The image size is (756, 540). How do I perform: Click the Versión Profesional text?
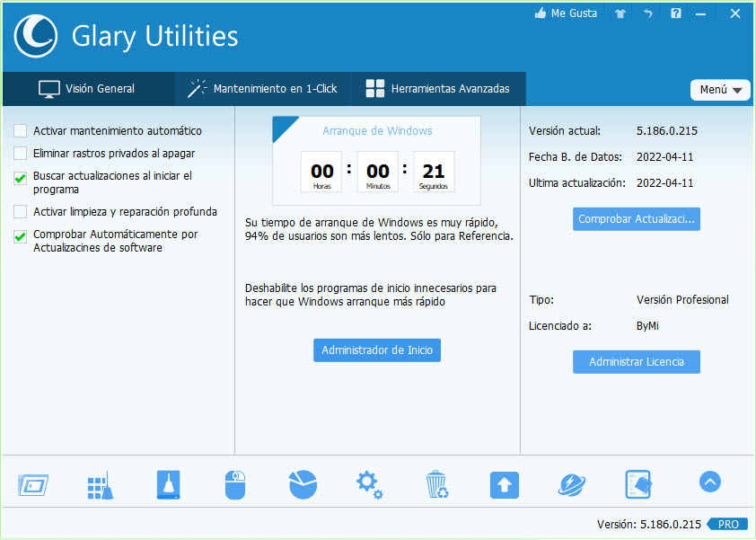[682, 300]
